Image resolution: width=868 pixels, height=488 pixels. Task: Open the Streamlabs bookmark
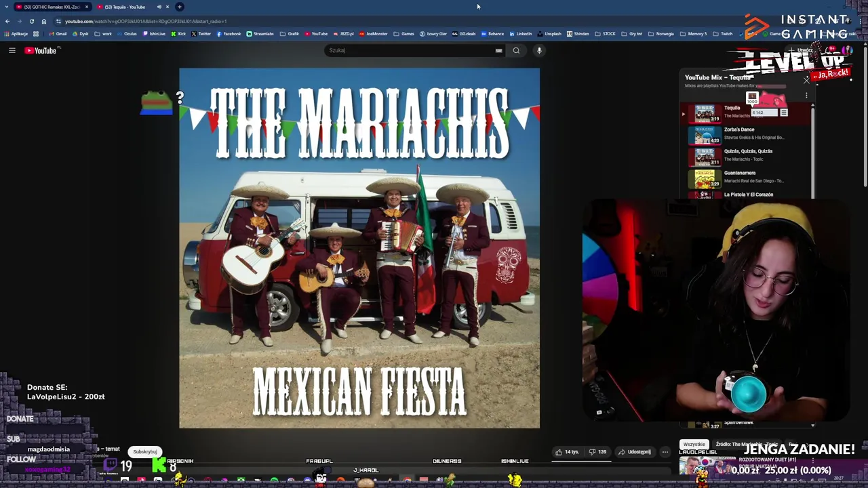pyautogui.click(x=260, y=34)
